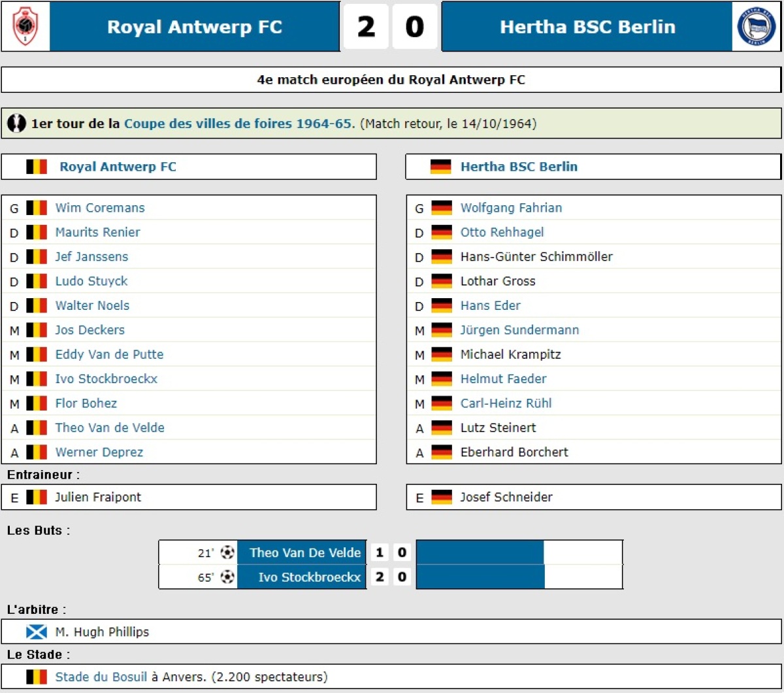Click the Belgian flag next to Wim Coremans
The width and height of the screenshot is (784, 693).
pyautogui.click(x=37, y=208)
